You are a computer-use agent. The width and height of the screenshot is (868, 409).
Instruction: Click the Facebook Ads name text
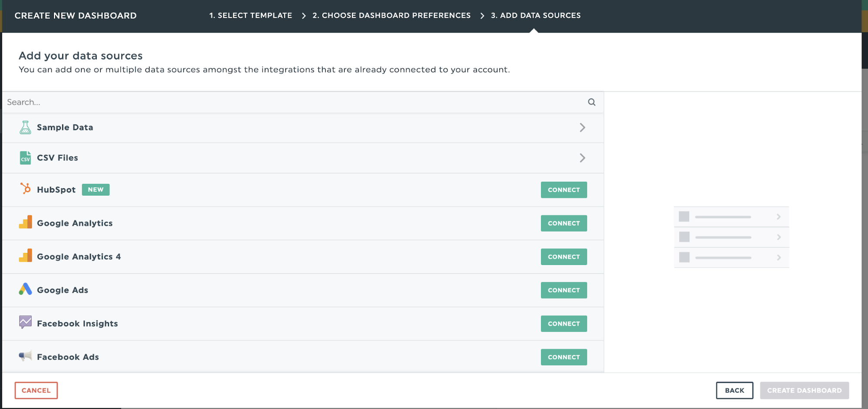coord(68,357)
